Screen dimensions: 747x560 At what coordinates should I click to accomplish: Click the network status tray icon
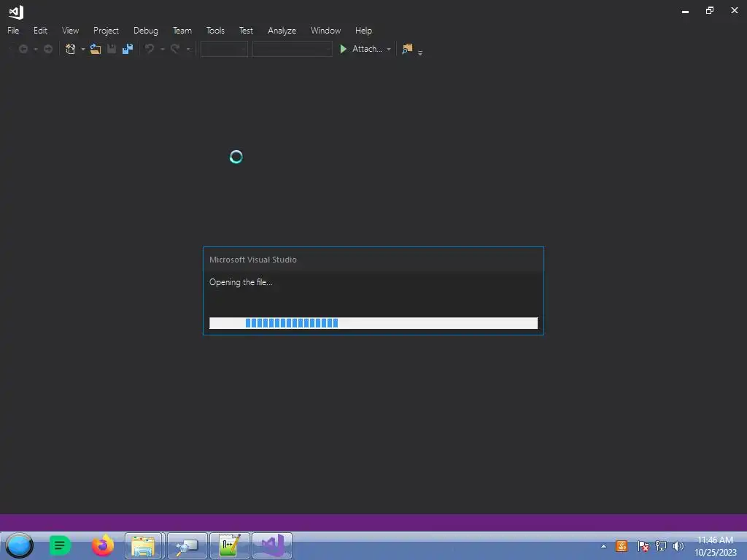[660, 546]
